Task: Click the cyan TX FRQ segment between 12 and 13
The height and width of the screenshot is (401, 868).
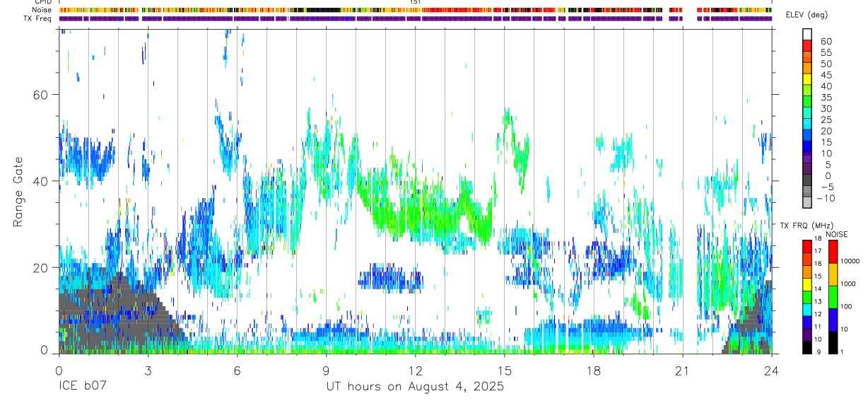Action: [x=807, y=310]
